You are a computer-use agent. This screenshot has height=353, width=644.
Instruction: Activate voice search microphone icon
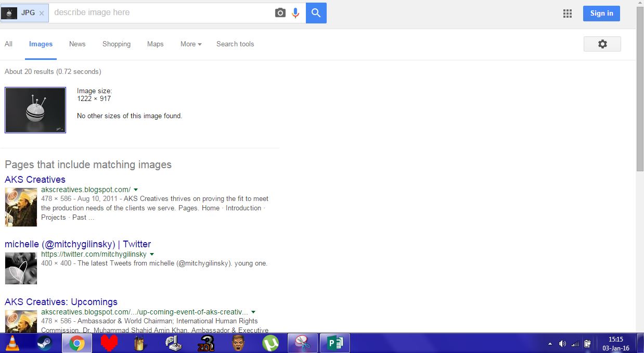[295, 13]
